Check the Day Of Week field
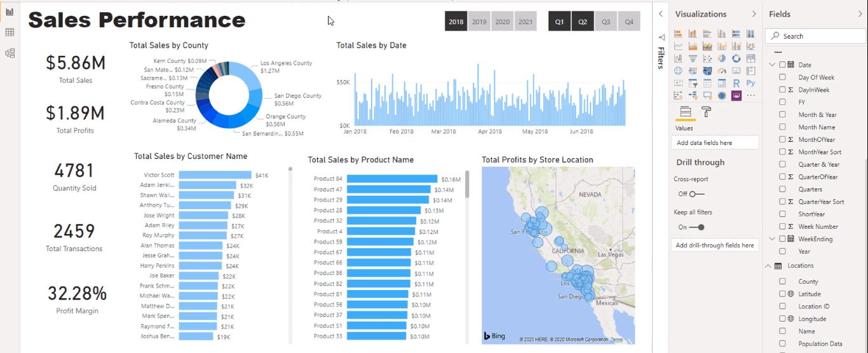Screen dimensions: 868x353 point(783,77)
